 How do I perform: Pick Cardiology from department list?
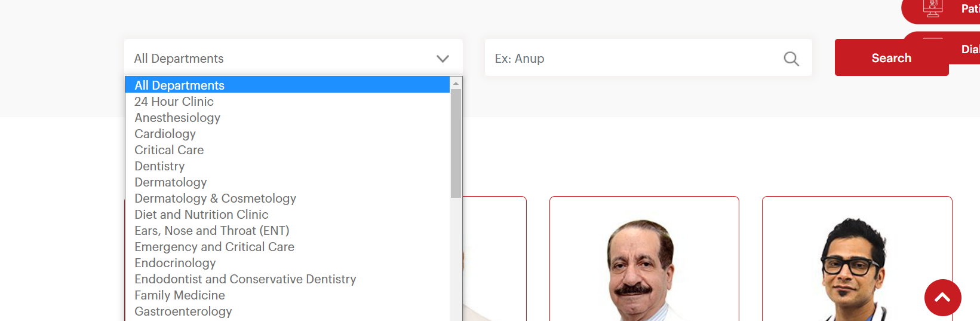[x=287, y=133]
